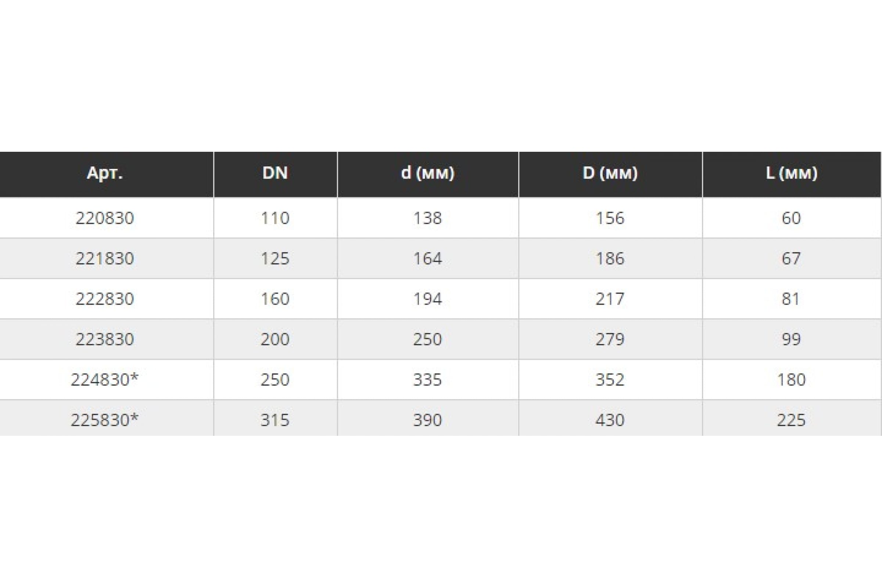The width and height of the screenshot is (882, 588).
Task: Select the DN column header
Action: 275,173
